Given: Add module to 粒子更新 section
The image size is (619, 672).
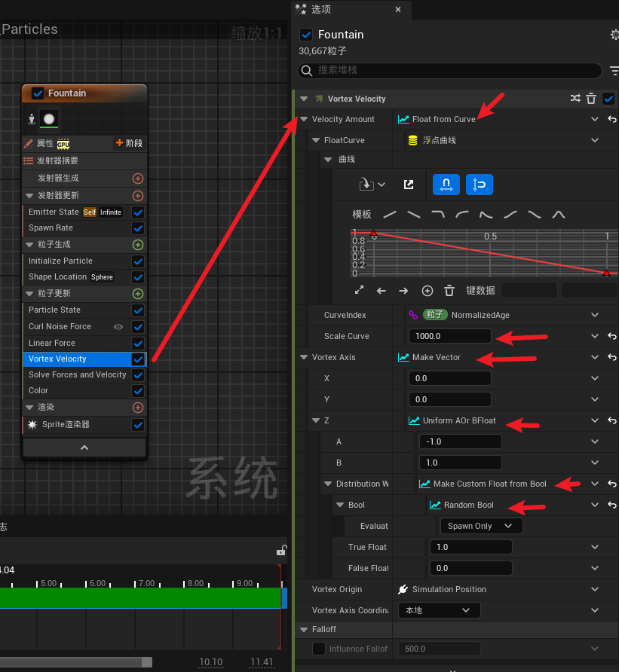Looking at the screenshot, I should pyautogui.click(x=138, y=294).
